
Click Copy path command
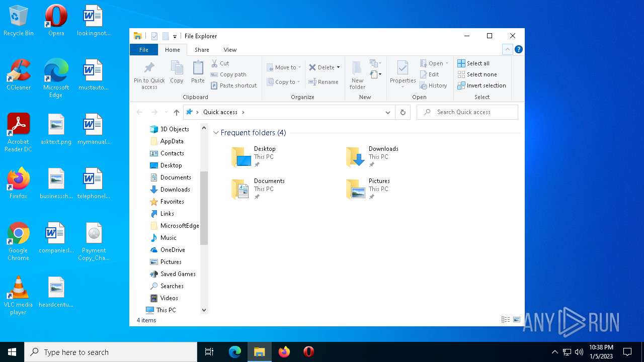[228, 74]
